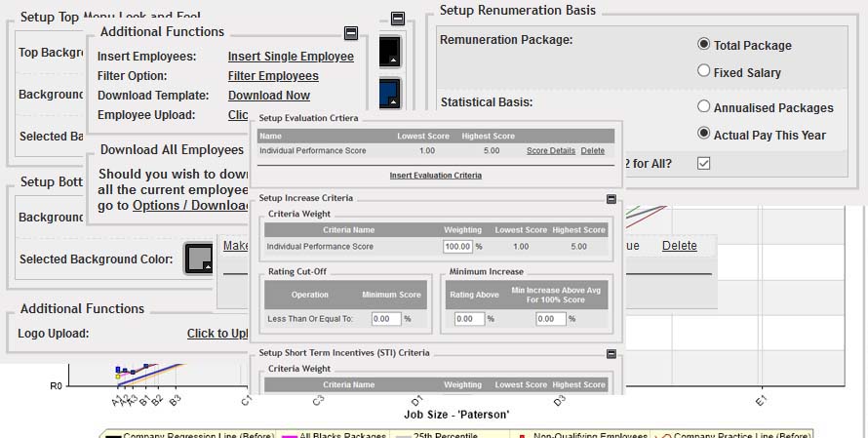Delete the Individual Performance Score evaluation criterion

(593, 151)
